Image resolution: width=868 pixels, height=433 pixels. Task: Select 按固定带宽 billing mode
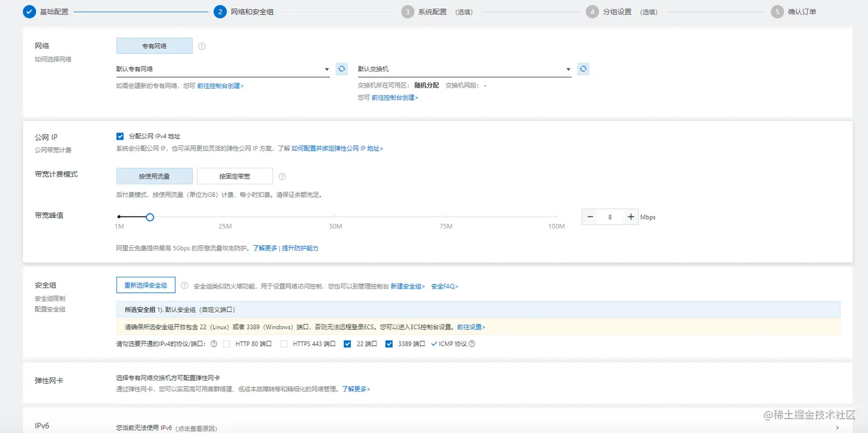[235, 176]
